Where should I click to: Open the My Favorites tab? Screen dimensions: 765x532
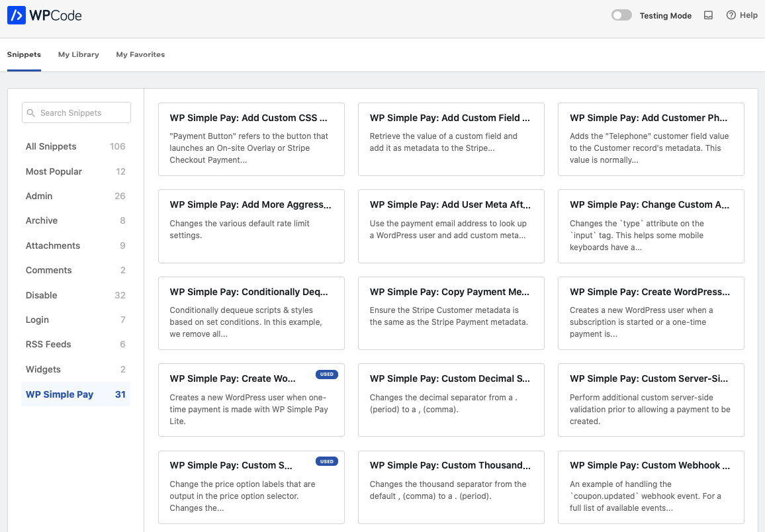(140, 54)
